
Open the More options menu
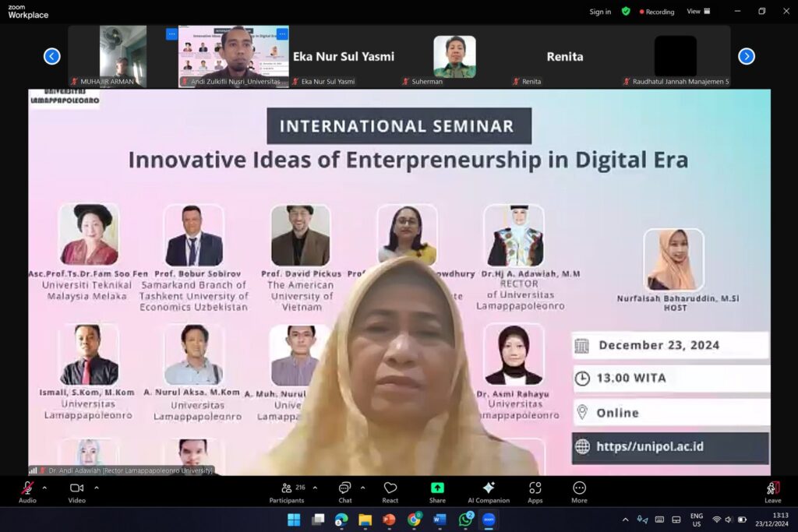[579, 491]
